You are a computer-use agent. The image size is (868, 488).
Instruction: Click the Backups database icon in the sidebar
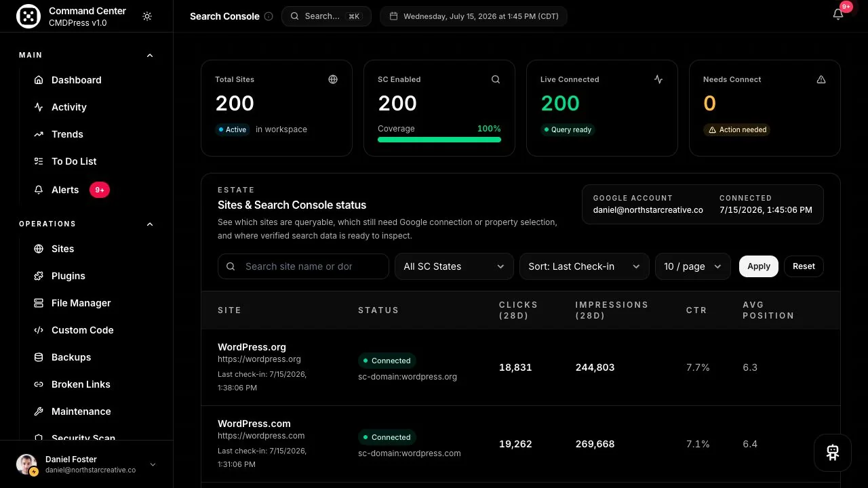(39, 357)
